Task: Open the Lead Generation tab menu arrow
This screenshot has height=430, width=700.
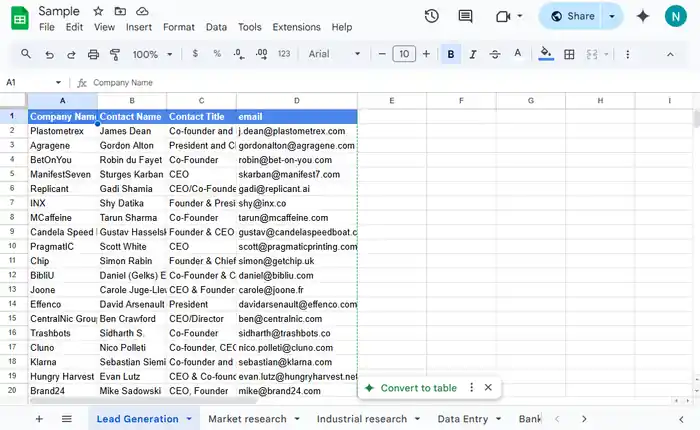Action: tap(189, 419)
